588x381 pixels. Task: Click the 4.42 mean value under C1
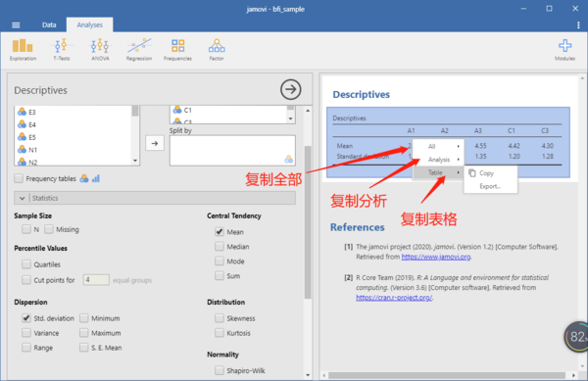514,146
